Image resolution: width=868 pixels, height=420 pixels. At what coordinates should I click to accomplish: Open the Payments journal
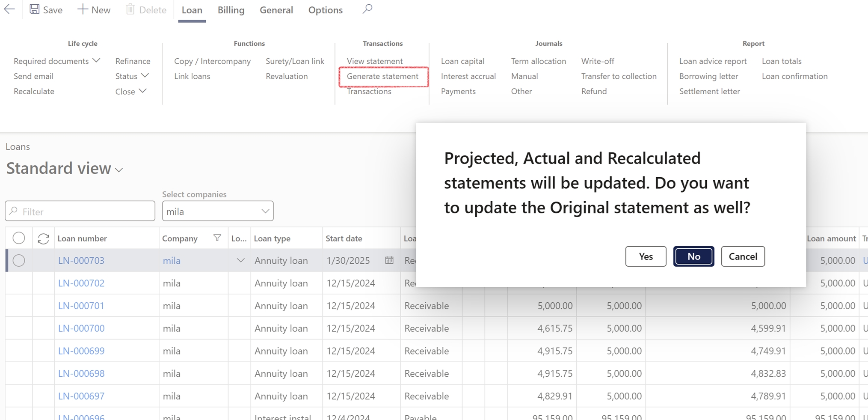click(x=458, y=91)
